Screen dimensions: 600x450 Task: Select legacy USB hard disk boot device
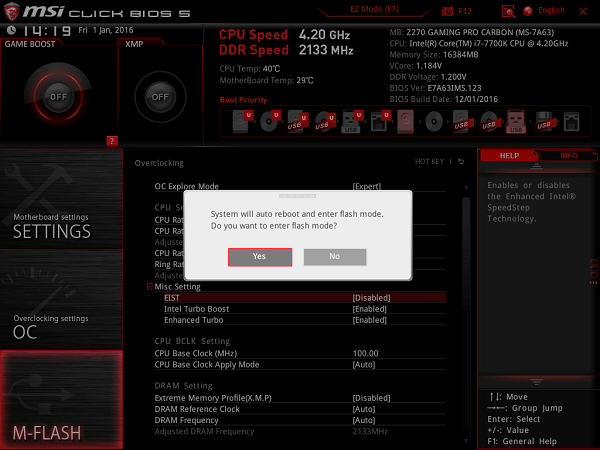pyautogui.click(x=462, y=121)
